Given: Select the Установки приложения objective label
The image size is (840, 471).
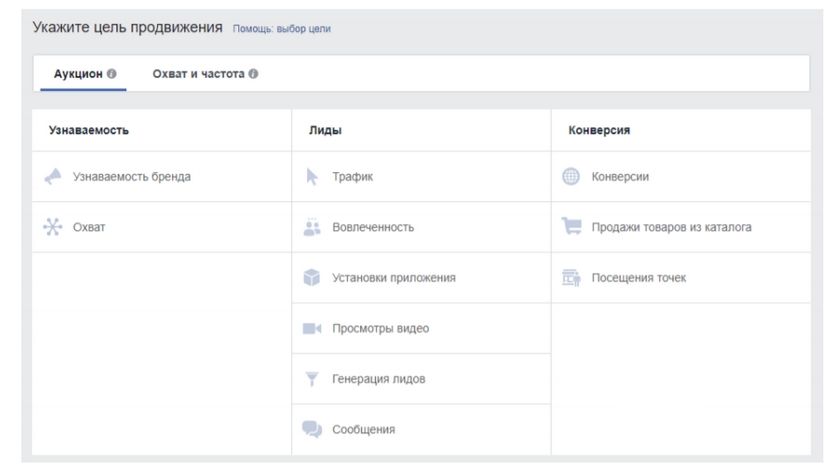Looking at the screenshot, I should 394,278.
